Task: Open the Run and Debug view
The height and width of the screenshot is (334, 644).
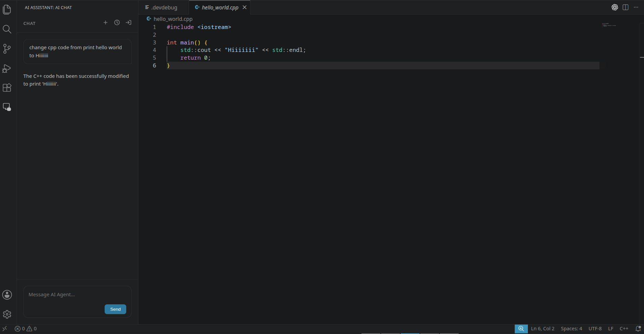Action: (7, 68)
